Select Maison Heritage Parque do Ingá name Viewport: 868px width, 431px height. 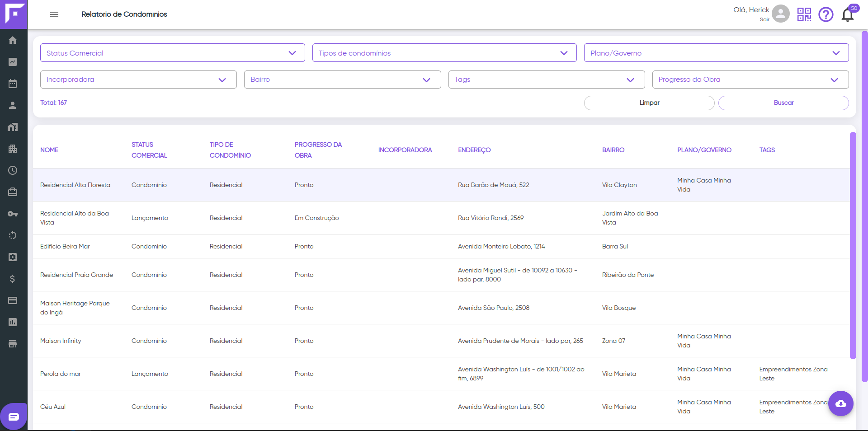tap(75, 308)
